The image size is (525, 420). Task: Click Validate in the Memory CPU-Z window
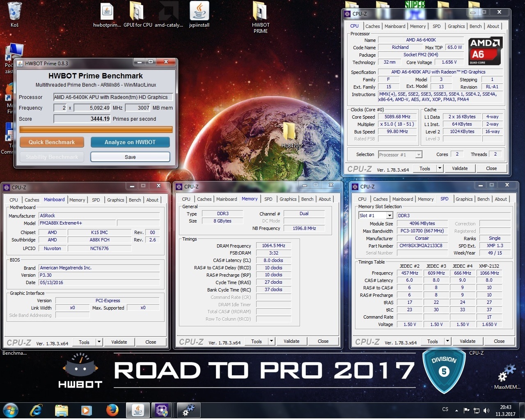pyautogui.click(x=291, y=341)
